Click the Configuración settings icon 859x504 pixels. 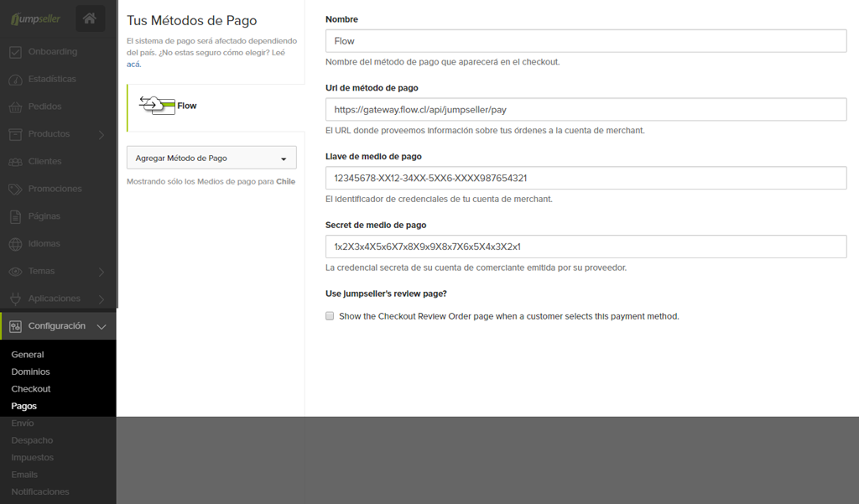15,326
